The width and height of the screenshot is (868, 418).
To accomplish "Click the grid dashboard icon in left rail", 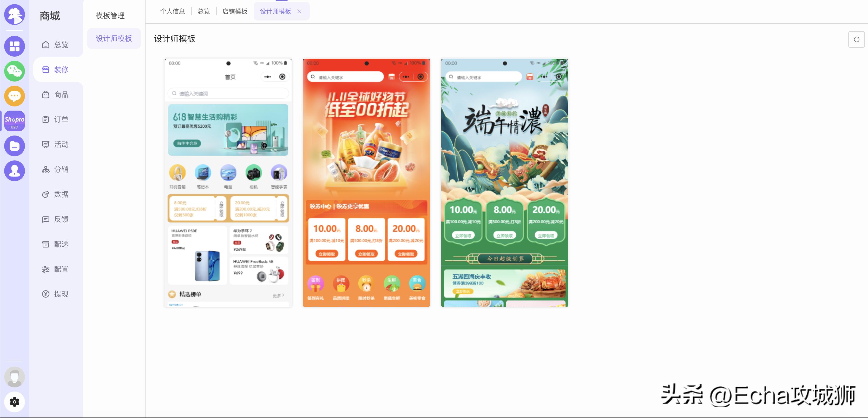I will coord(14,46).
